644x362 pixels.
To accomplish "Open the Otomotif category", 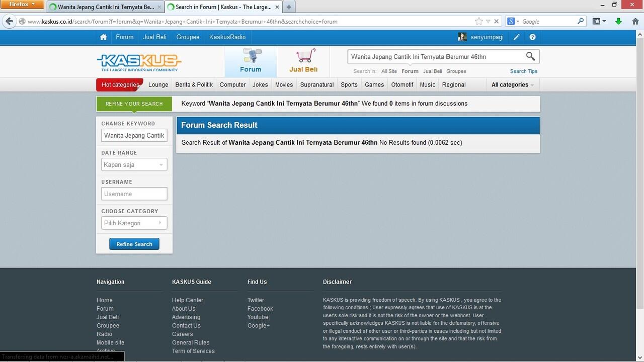I will tap(402, 84).
